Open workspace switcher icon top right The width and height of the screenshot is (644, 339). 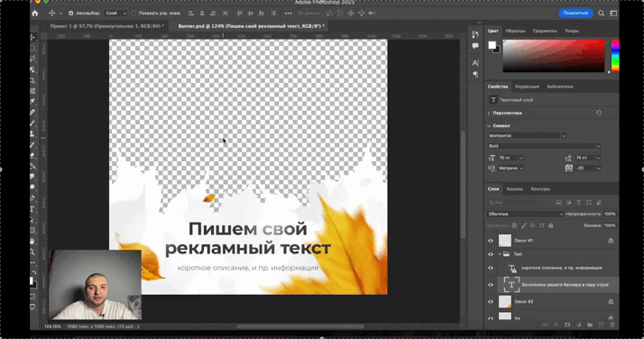pos(613,14)
